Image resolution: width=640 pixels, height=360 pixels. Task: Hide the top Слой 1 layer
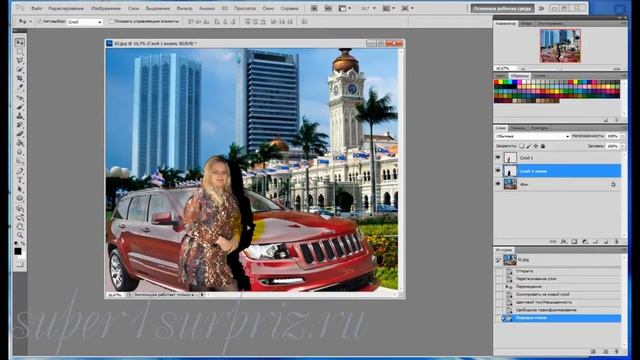498,158
